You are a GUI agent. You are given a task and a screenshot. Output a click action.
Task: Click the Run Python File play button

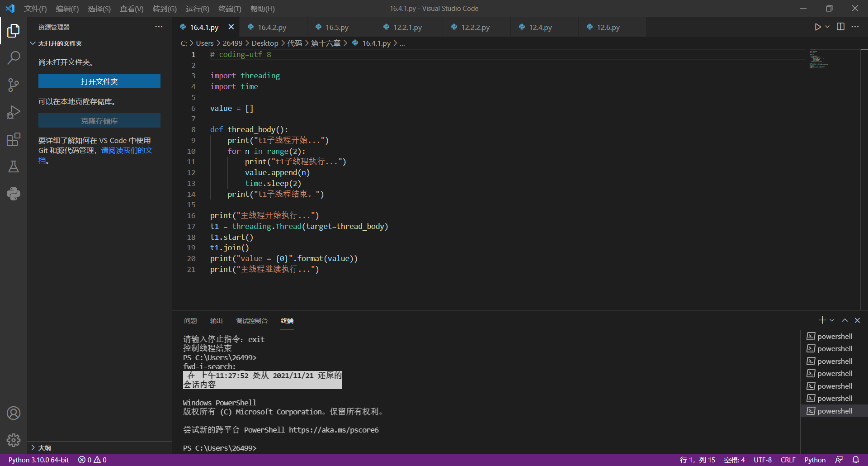click(x=817, y=27)
